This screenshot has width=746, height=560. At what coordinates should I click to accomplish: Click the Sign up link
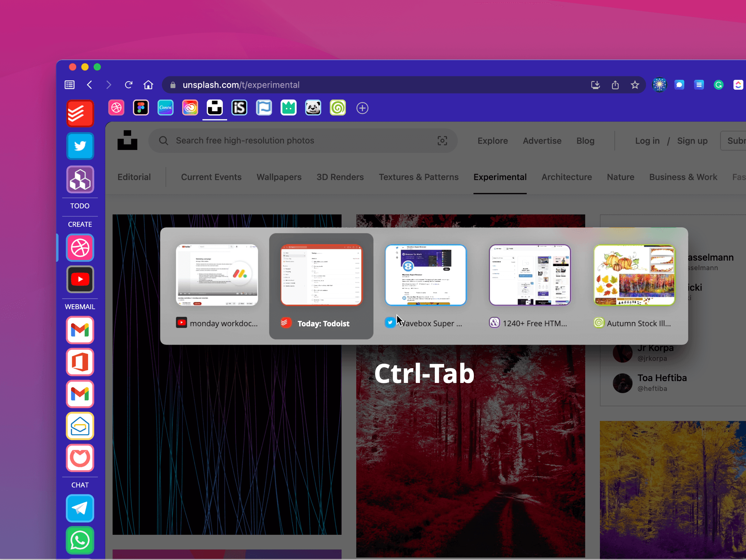pos(692,141)
